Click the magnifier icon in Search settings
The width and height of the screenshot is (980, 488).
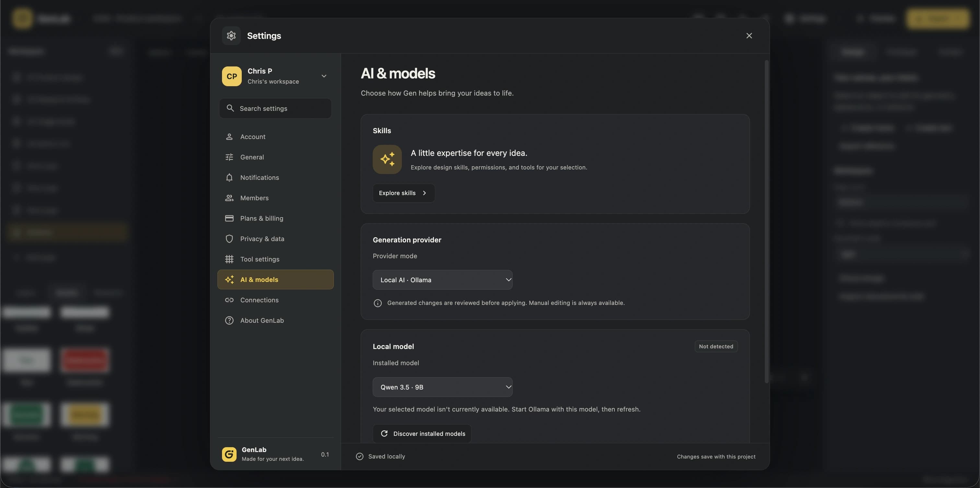pyautogui.click(x=230, y=109)
